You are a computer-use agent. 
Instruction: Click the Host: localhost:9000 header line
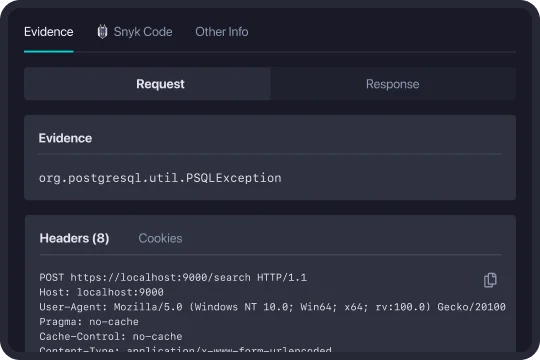click(x=102, y=292)
